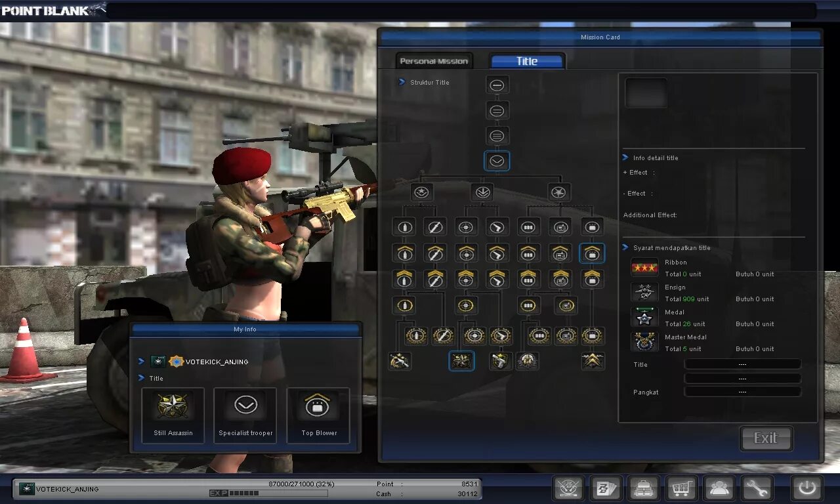Expand the Info detail title section
The image size is (840, 504).
pyautogui.click(x=625, y=157)
